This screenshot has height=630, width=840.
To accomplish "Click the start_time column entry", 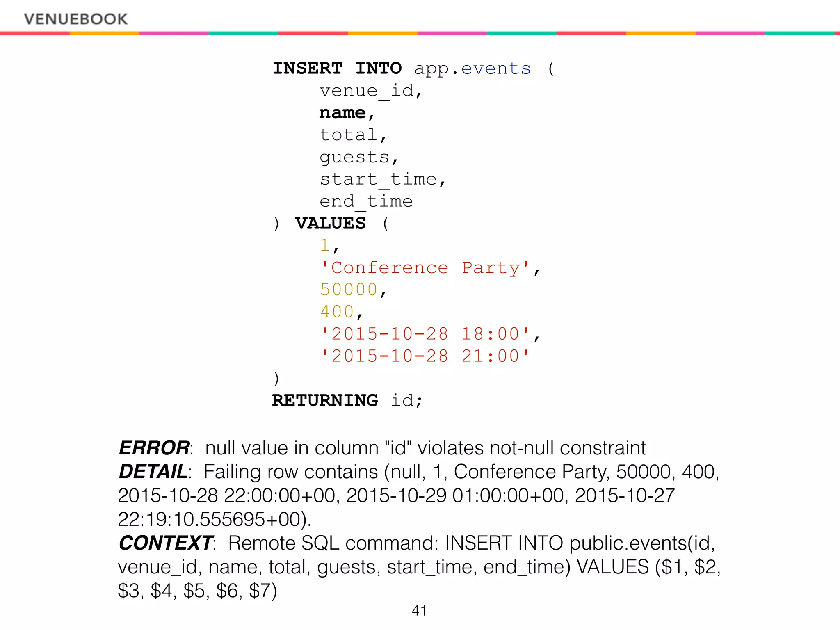I will tap(378, 179).
